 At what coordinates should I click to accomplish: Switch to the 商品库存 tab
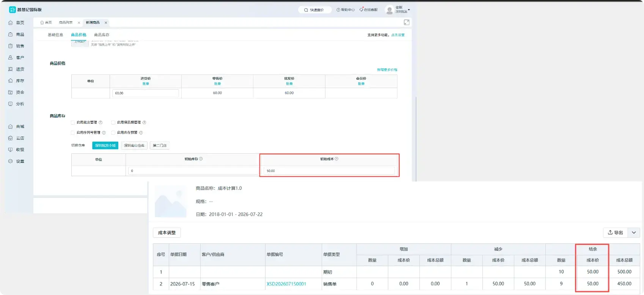[102, 35]
